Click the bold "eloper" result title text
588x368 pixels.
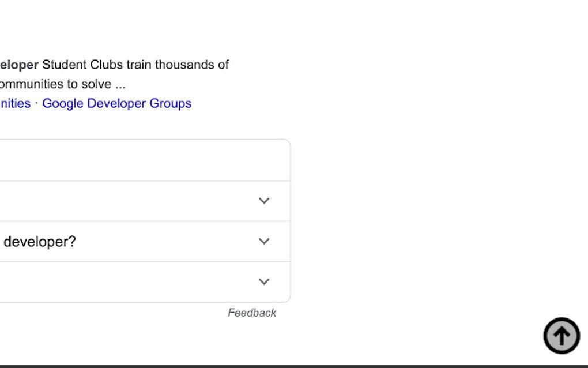coord(20,65)
